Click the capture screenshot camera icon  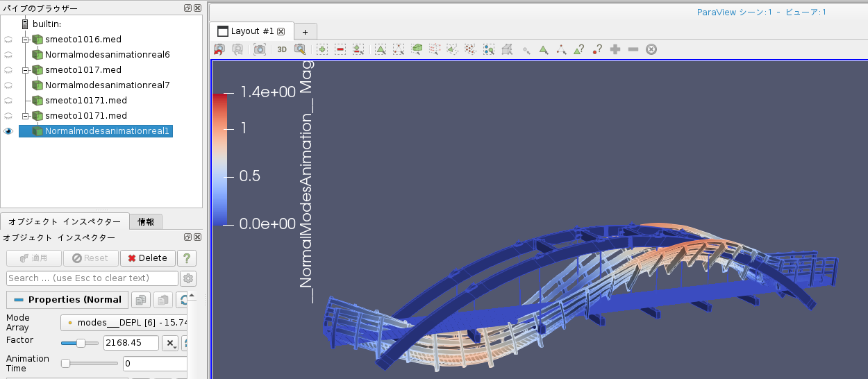pos(259,49)
